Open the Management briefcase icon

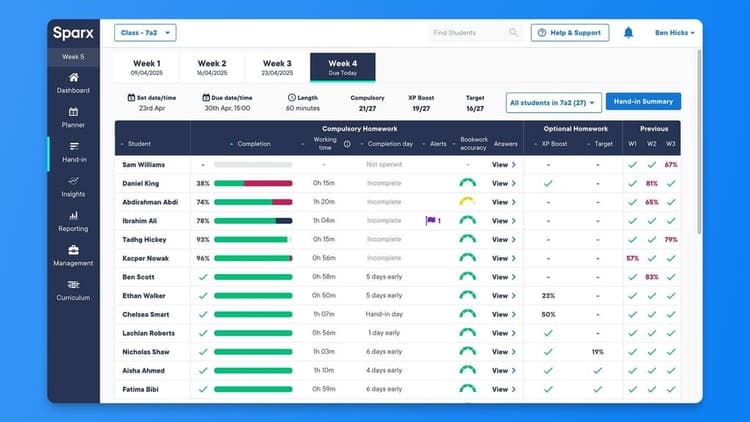click(73, 250)
